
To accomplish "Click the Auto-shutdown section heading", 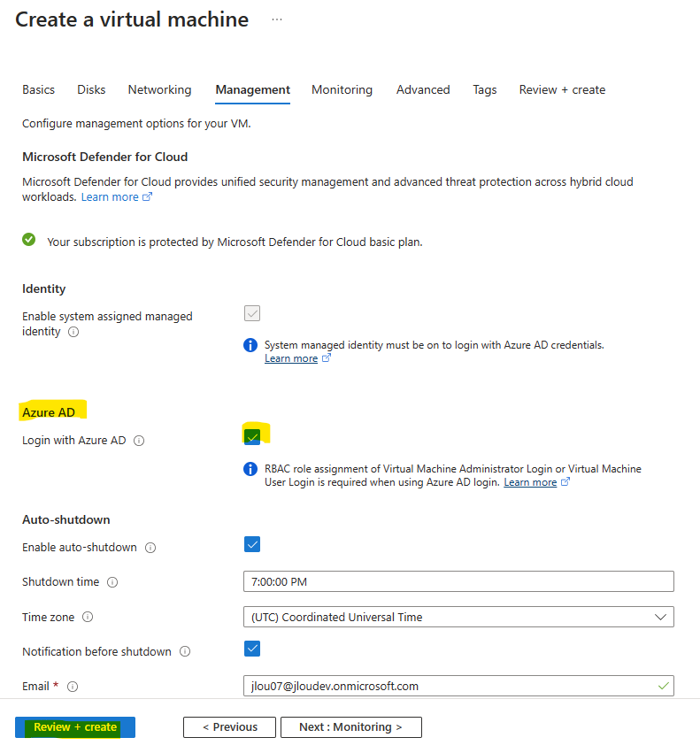I will 66,519.
